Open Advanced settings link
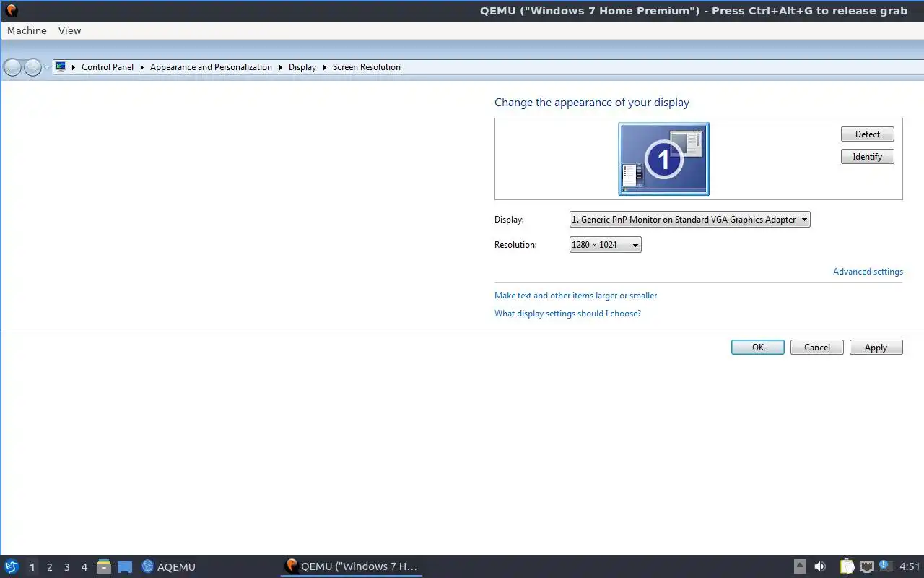924x578 pixels. pyautogui.click(x=868, y=272)
